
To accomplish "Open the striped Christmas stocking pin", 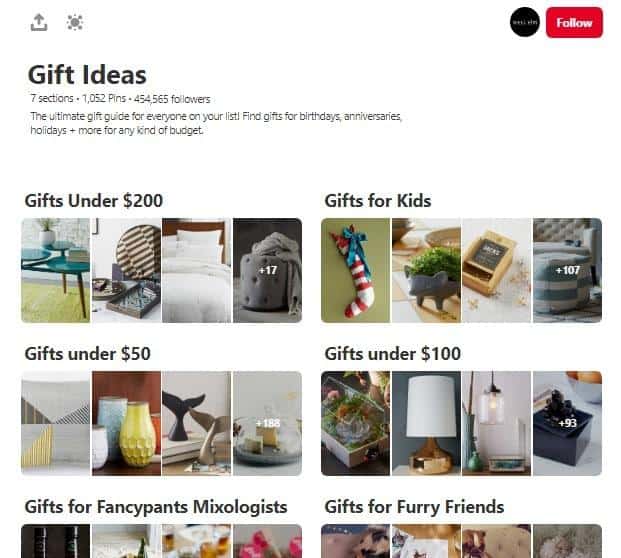I will [x=355, y=270].
